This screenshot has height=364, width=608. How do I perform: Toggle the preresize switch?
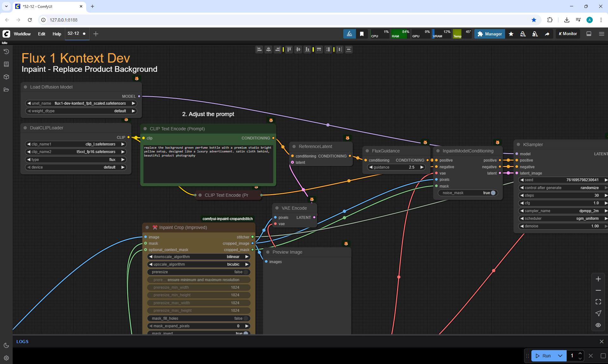[245, 272]
